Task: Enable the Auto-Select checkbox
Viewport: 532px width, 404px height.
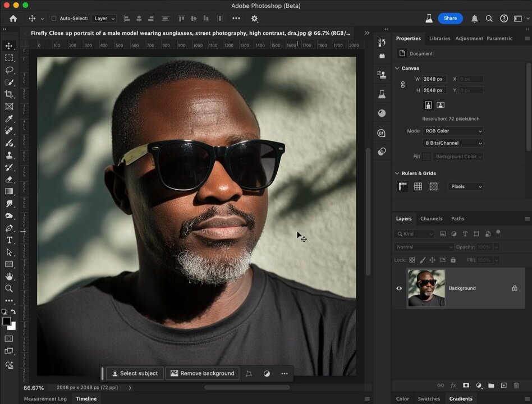Action: pos(54,19)
